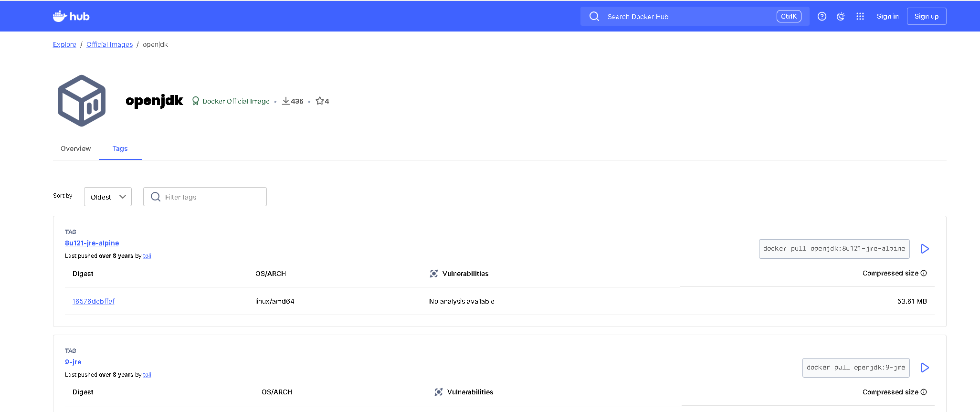This screenshot has width=980, height=412.
Task: Click the search magnifier icon in header
Action: point(594,16)
